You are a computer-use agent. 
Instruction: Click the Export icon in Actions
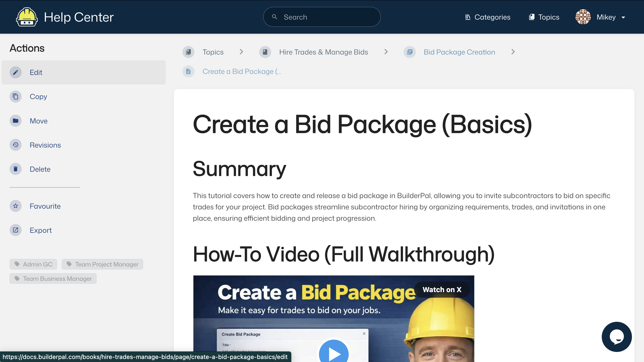pyautogui.click(x=16, y=230)
